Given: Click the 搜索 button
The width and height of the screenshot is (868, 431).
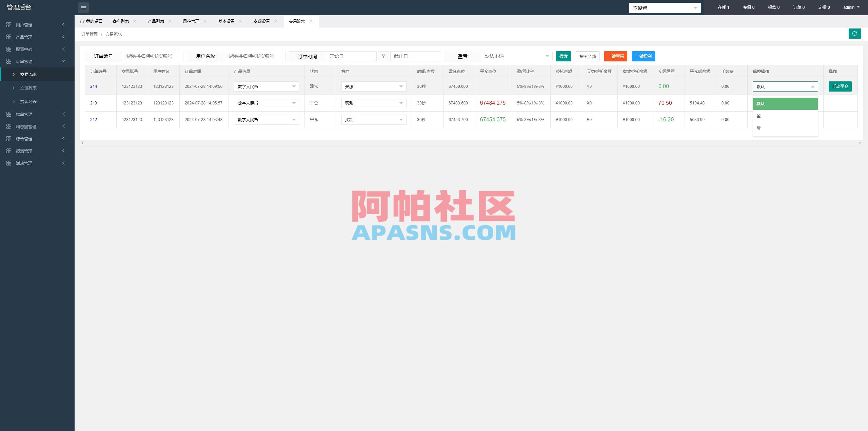Looking at the screenshot, I should pyautogui.click(x=563, y=56).
